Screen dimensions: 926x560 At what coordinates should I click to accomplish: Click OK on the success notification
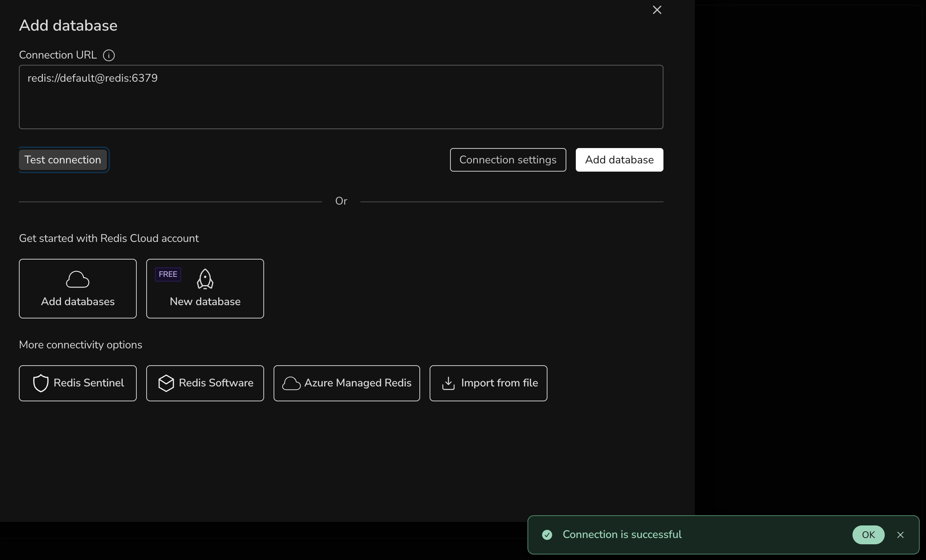[x=868, y=535]
